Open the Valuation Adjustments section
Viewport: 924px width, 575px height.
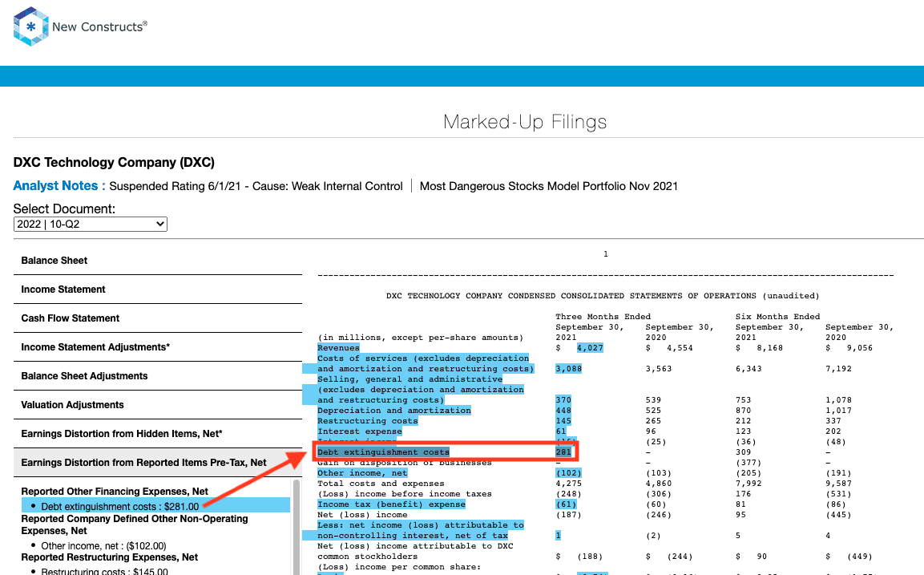coord(158,405)
